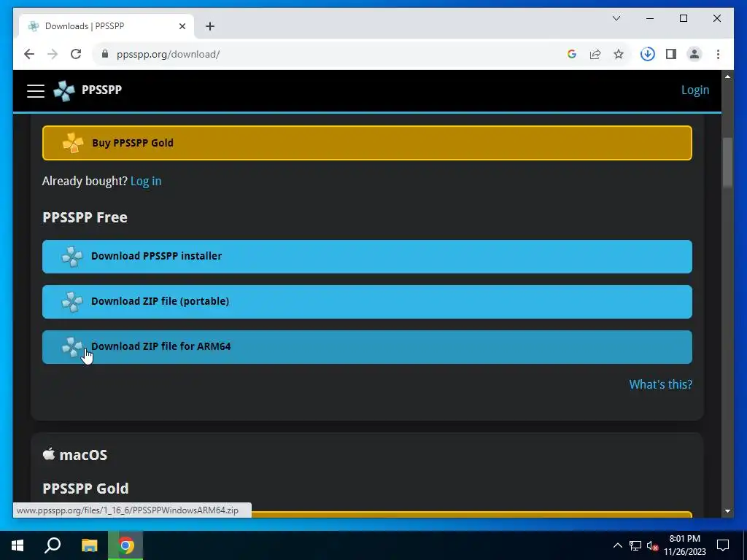Viewport: 747px width, 560px height.
Task: Click Download PPSSPP installer button
Action: tap(367, 257)
